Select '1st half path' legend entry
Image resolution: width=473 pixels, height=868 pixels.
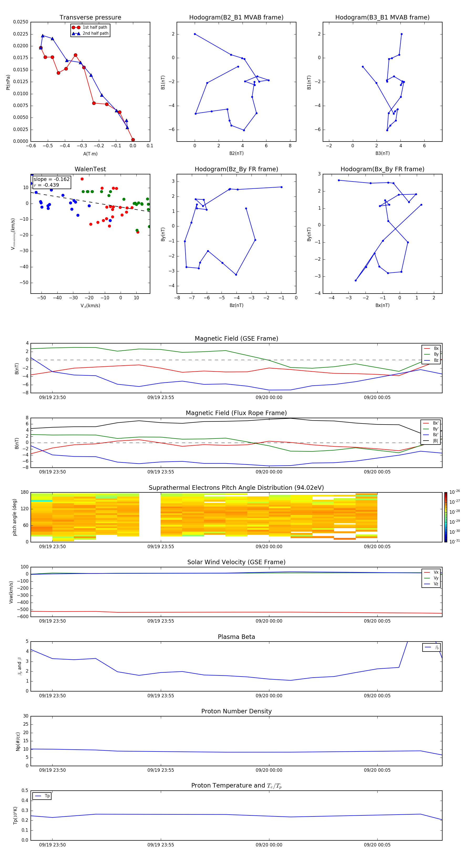click(90, 27)
